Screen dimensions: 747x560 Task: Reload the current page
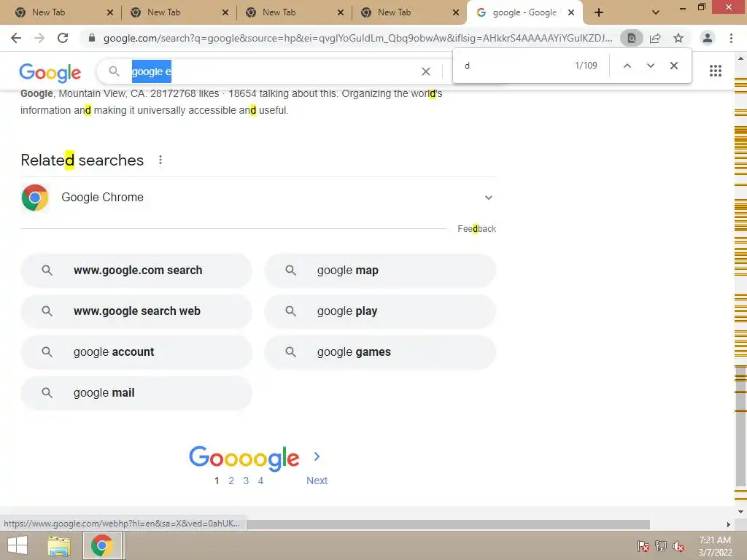[x=63, y=38]
